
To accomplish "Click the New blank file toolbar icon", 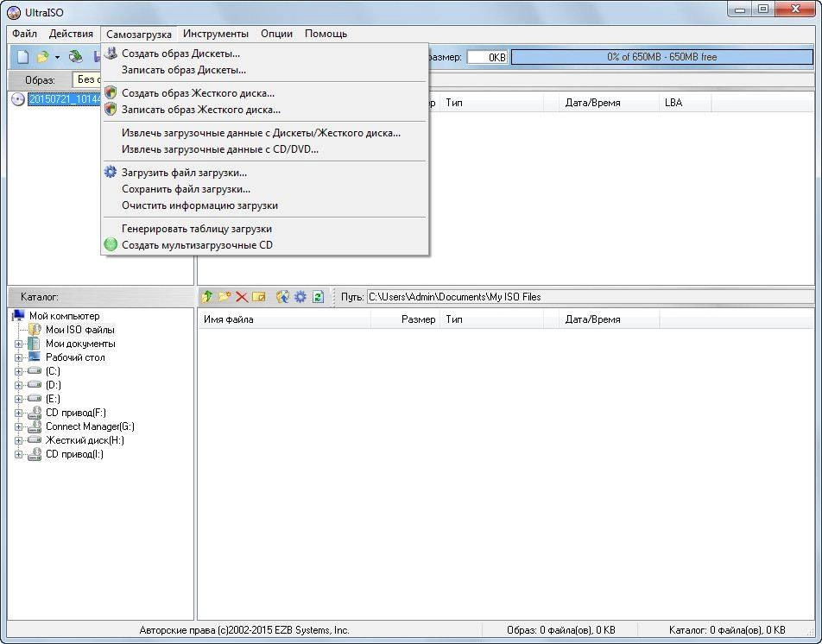I will pyautogui.click(x=22, y=57).
